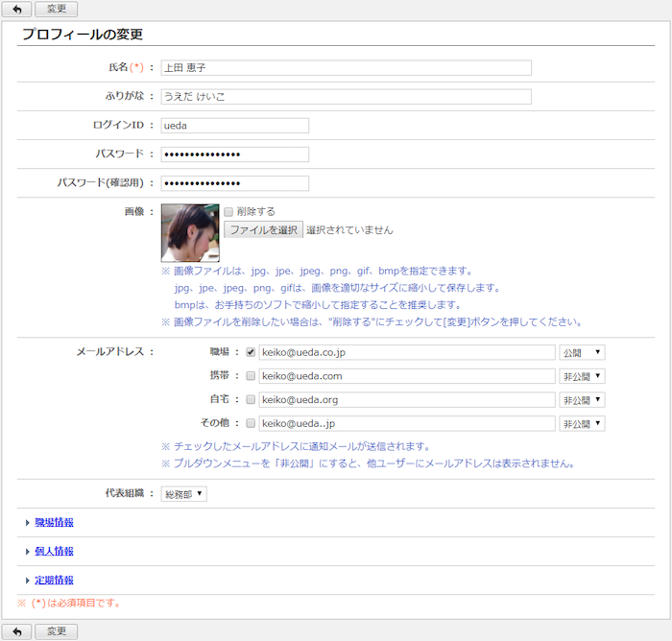Click the top 変更 button
The width and height of the screenshot is (672, 641).
pos(57,9)
